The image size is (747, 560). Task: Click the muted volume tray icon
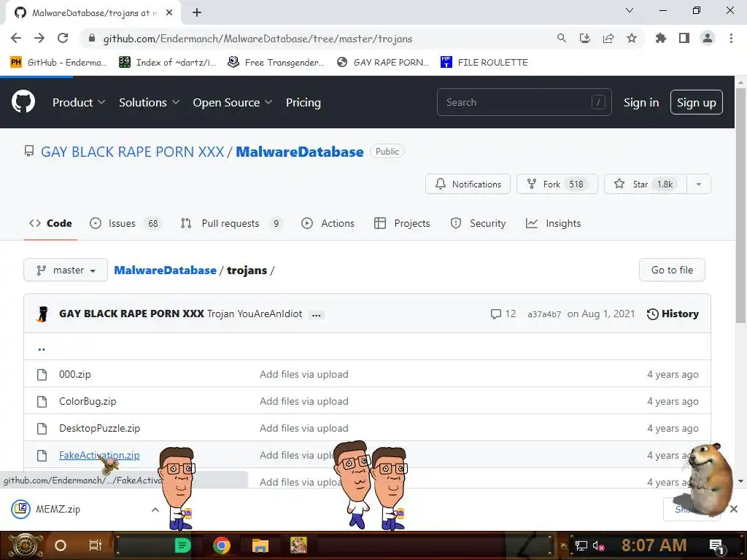coord(598,545)
